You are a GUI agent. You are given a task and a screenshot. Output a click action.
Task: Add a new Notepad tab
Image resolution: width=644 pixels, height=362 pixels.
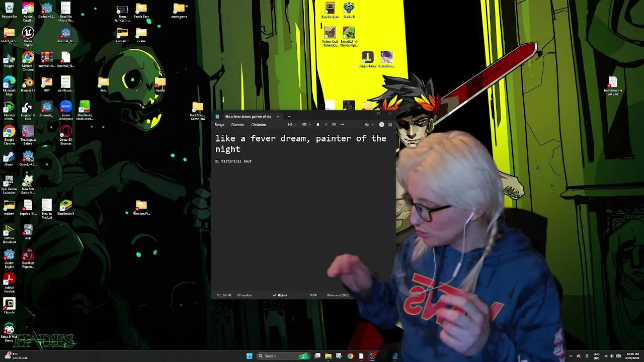pos(289,117)
